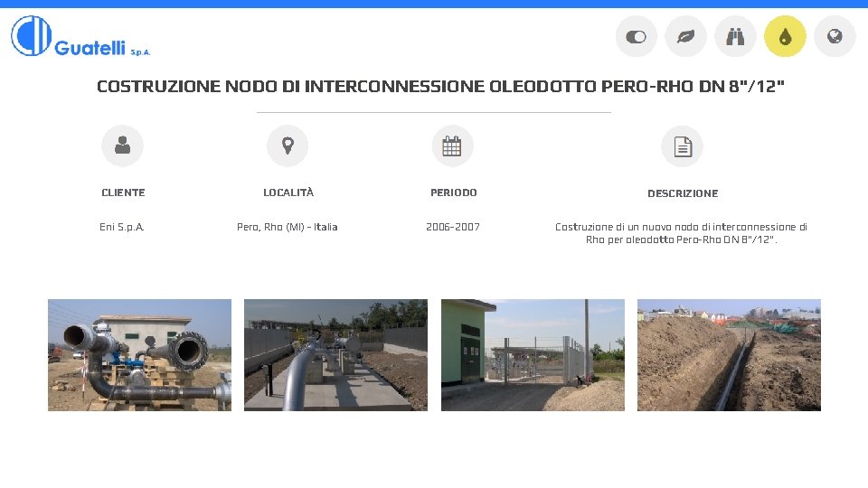This screenshot has height=488, width=868.
Task: Click the CLIENTE heading label
Action: coord(123,192)
